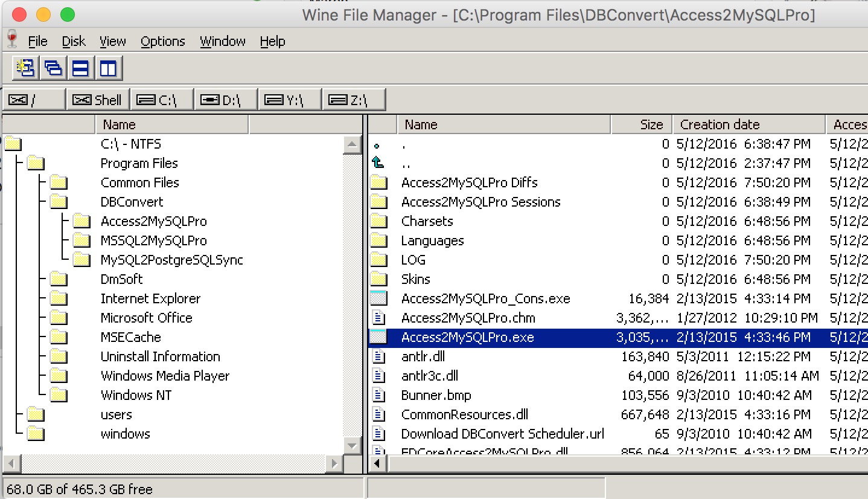This screenshot has width=868, height=499.
Task: Click the tree pane Name column header
Action: tap(172, 124)
